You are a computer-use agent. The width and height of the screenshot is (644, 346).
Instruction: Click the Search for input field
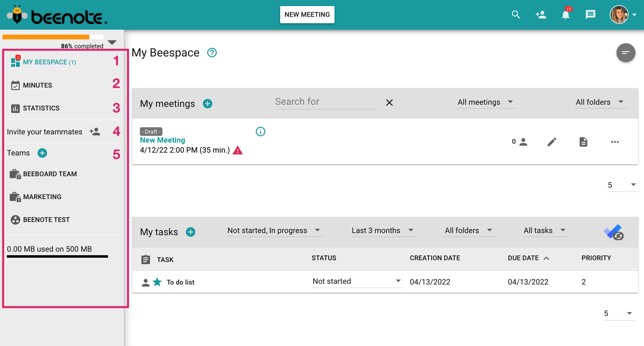pos(325,102)
